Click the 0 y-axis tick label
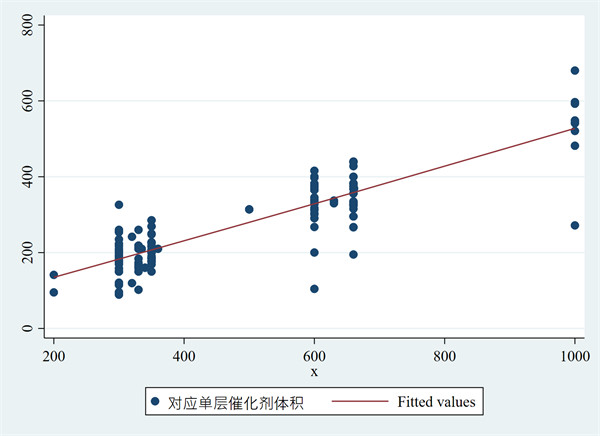The image size is (600, 436). point(26,329)
